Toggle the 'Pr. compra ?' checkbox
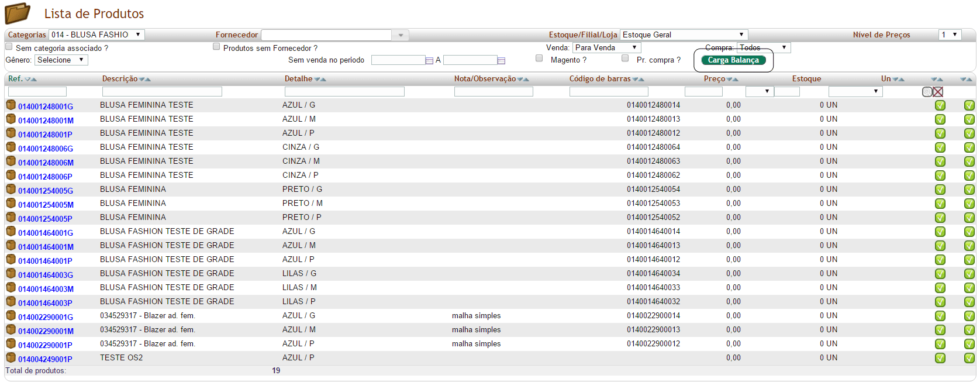Screen dimensions: 980x382 [x=625, y=58]
